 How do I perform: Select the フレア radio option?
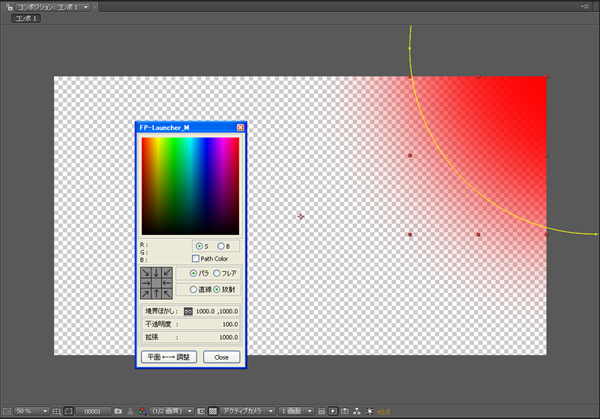click(x=217, y=273)
